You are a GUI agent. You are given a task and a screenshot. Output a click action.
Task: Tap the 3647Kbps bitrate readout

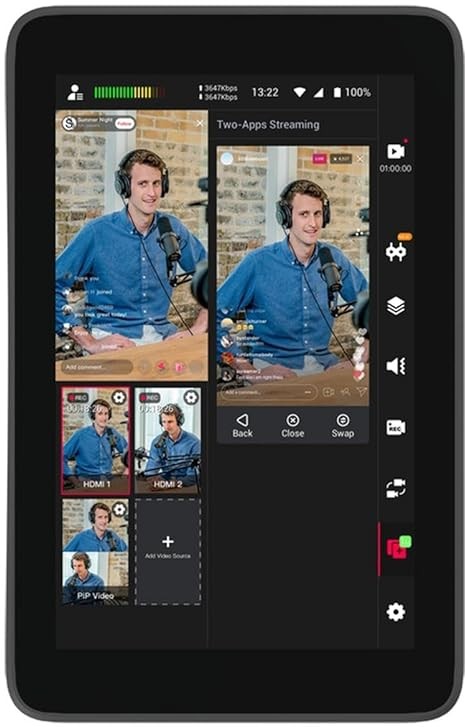218,92
